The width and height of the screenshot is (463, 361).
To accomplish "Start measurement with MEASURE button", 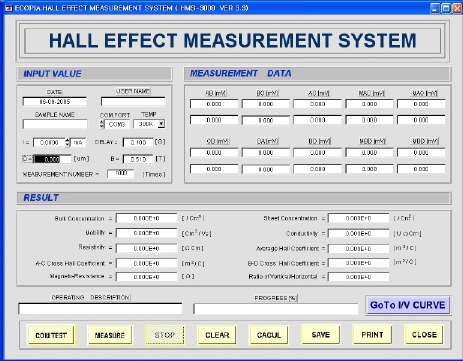I will pos(110,335).
